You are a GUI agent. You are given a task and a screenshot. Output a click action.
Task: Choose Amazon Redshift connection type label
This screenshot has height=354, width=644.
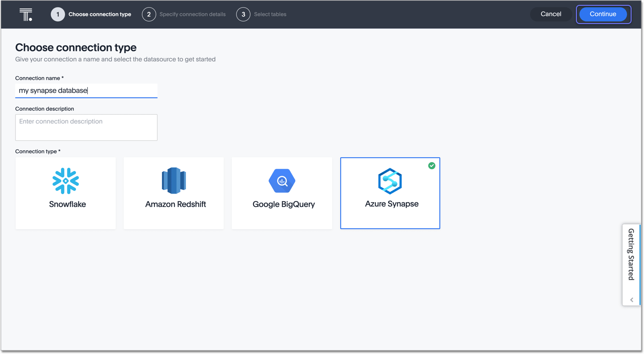click(176, 204)
